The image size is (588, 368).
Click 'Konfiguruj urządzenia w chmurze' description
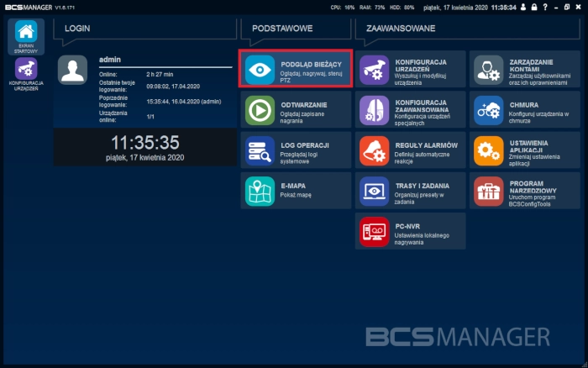coord(538,118)
